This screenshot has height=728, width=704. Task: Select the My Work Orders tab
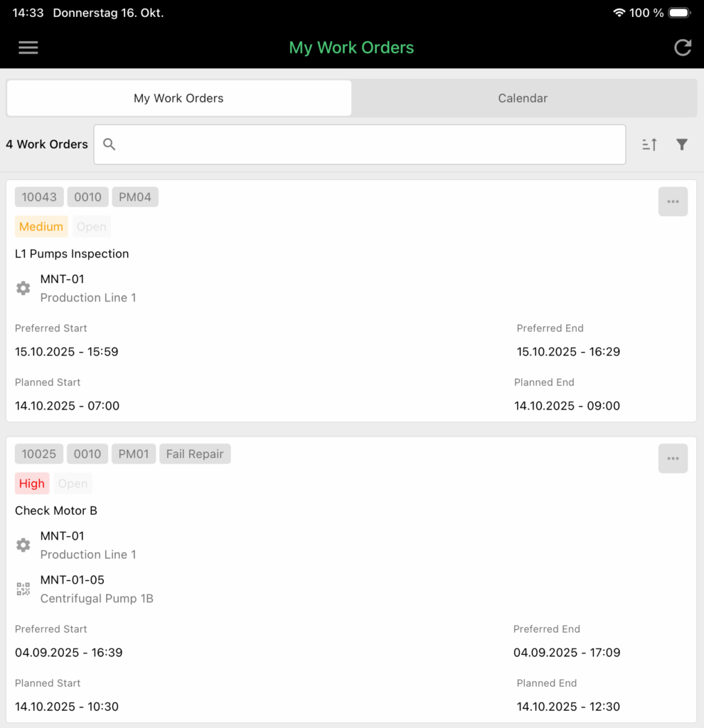pyautogui.click(x=178, y=98)
